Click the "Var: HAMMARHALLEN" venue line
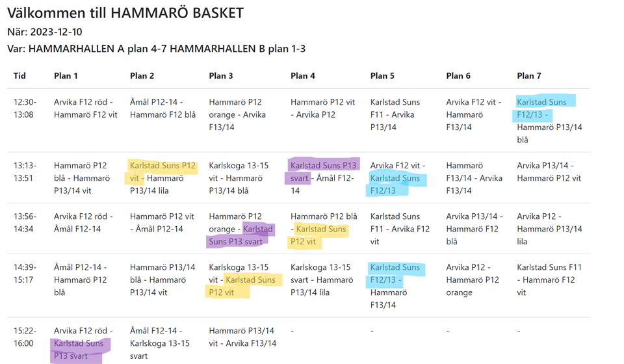 tap(156, 49)
